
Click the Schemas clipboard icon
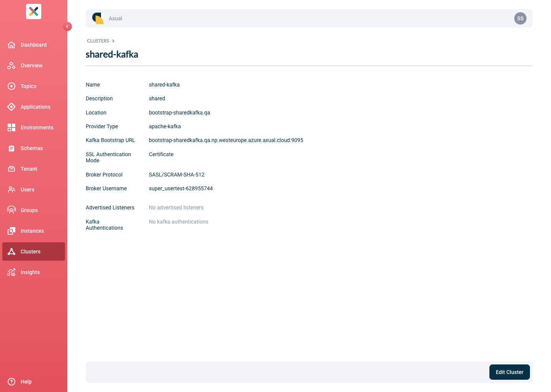(x=11, y=148)
